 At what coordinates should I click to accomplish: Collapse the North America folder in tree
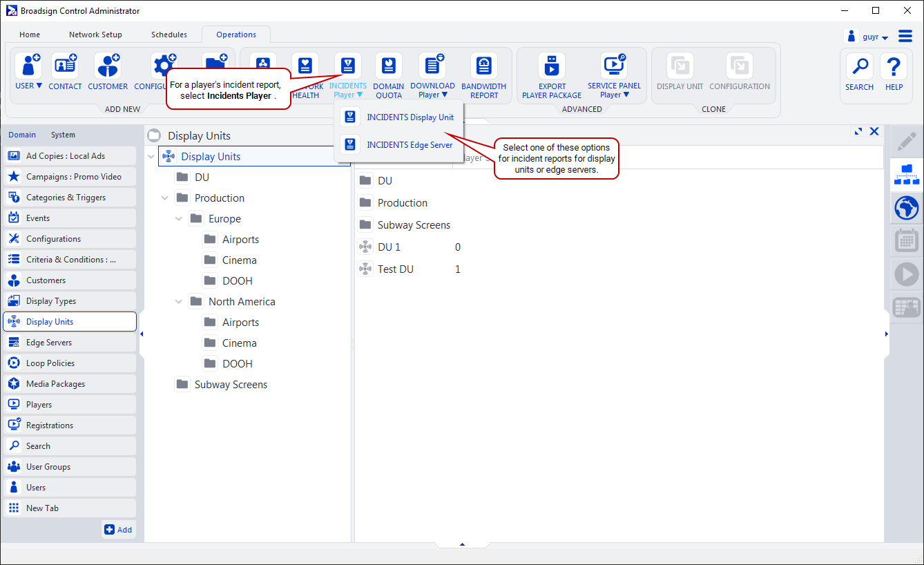pyautogui.click(x=179, y=302)
